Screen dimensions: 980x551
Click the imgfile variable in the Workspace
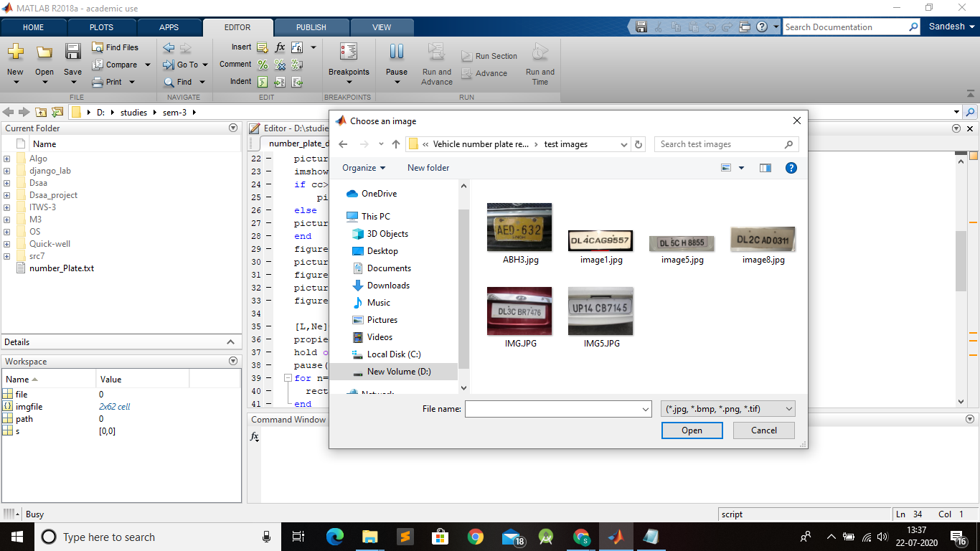[29, 407]
